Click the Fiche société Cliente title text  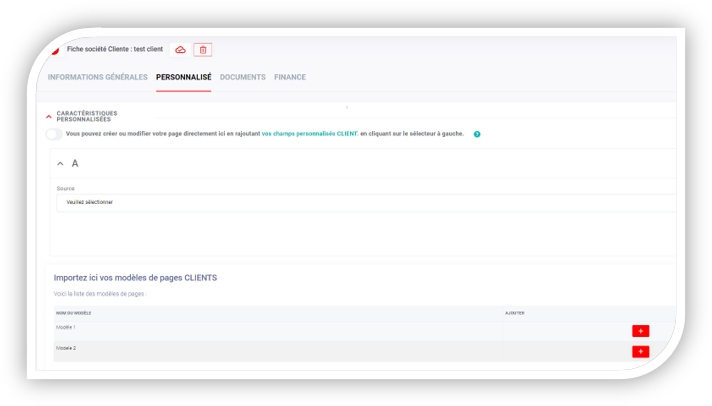pos(115,49)
